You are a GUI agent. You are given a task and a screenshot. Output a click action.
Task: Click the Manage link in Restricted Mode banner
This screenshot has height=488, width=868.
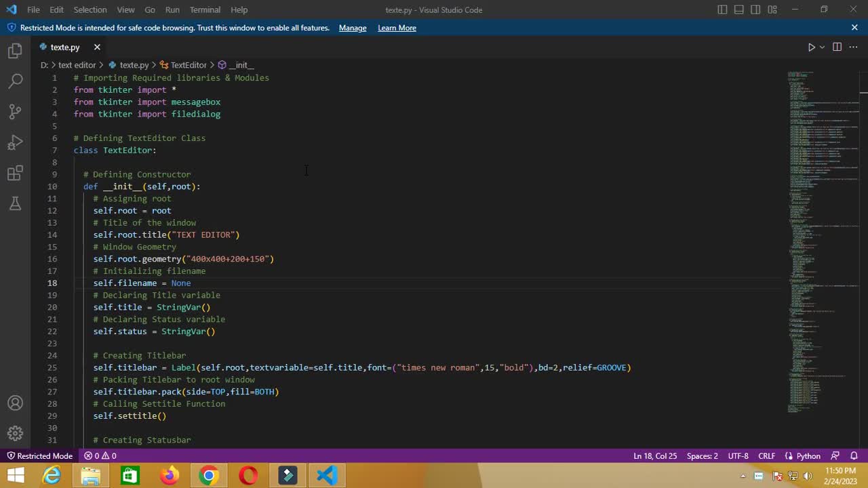click(x=353, y=28)
